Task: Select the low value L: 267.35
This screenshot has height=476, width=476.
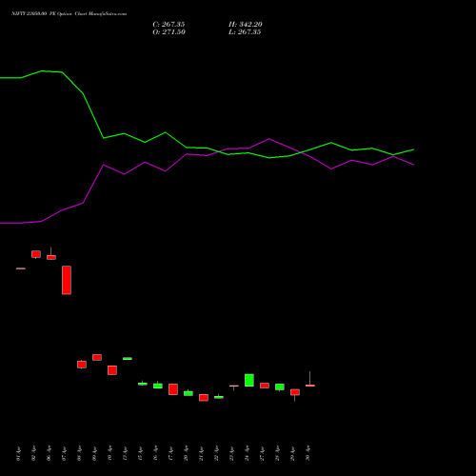Action: click(x=245, y=32)
